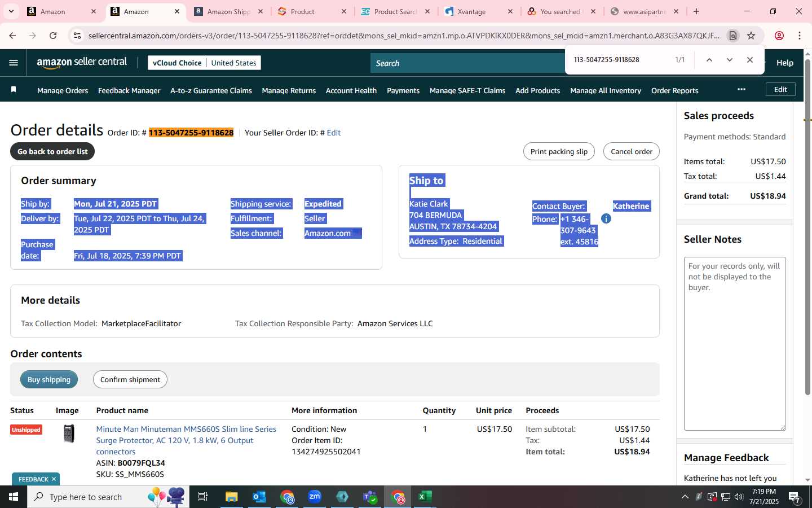The height and width of the screenshot is (508, 812).
Task: Click Buy shipping
Action: [x=49, y=379]
